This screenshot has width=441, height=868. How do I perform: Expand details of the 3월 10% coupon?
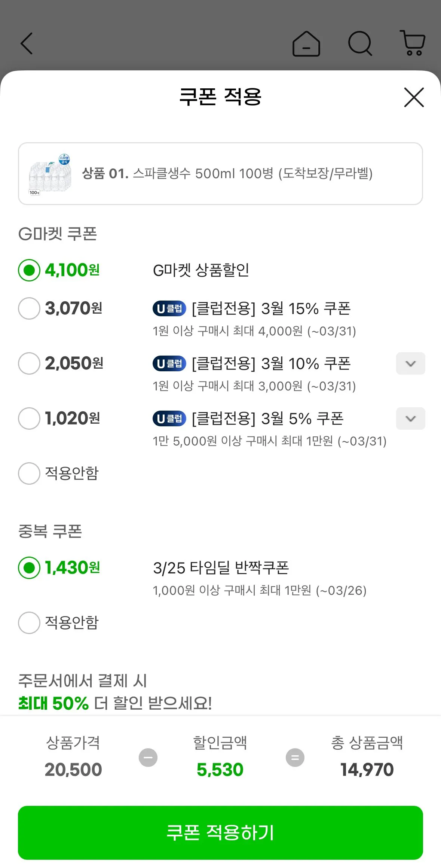pyautogui.click(x=410, y=363)
